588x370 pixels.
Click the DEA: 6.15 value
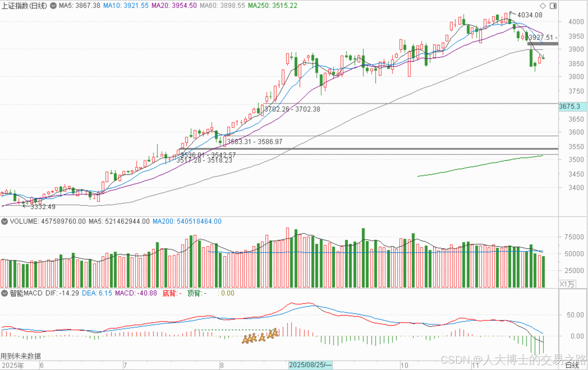coord(97,293)
